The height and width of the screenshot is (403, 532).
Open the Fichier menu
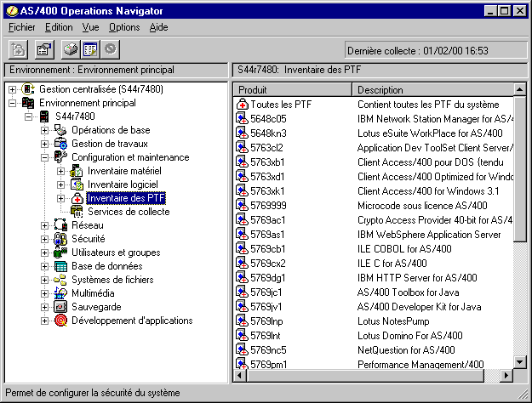(x=22, y=27)
